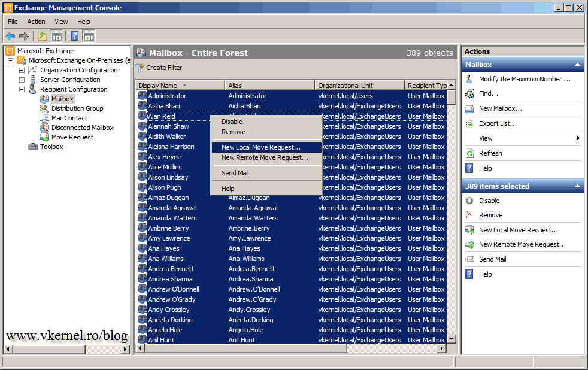Open the Action menu

coord(36,22)
